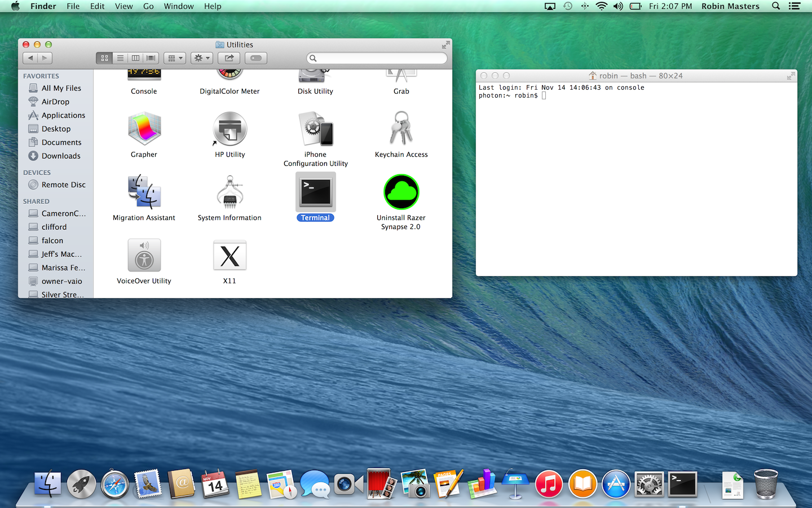The image size is (812, 508).
Task: Open Launchpad rocket icon in Dock
Action: 82,484
